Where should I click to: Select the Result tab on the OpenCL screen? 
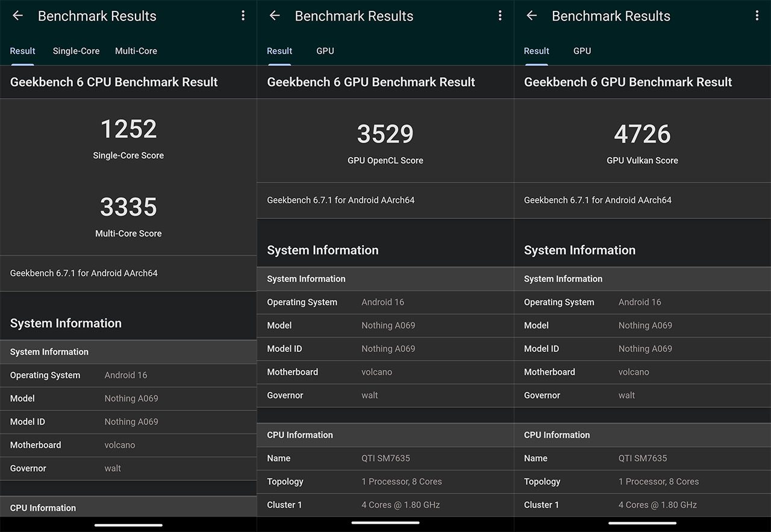[x=279, y=51]
